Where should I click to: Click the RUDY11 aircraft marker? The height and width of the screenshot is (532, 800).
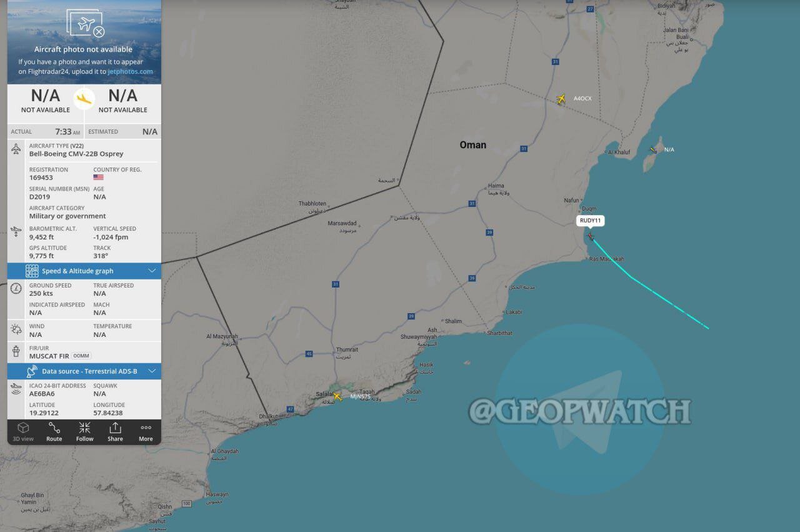coord(591,236)
